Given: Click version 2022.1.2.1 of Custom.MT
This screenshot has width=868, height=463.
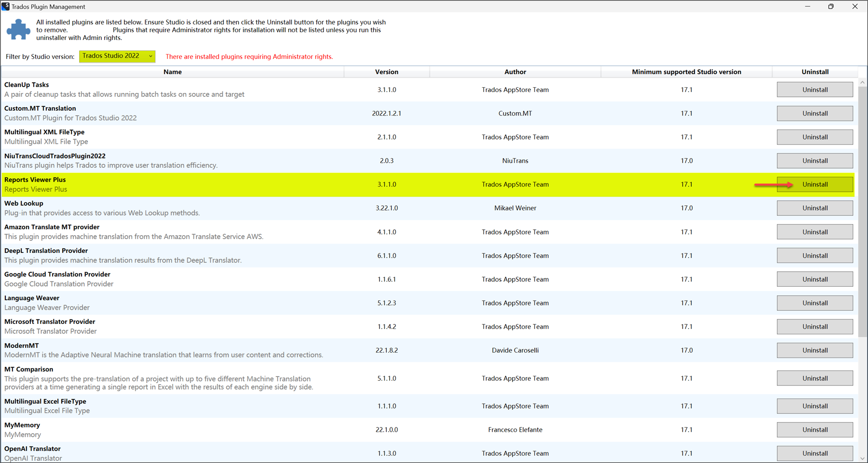Looking at the screenshot, I should pyautogui.click(x=387, y=113).
